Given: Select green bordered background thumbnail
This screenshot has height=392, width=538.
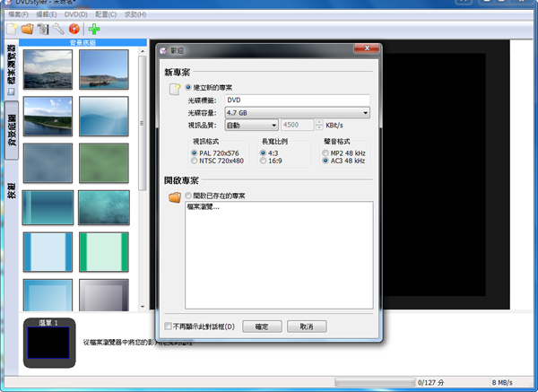Looking at the screenshot, I should (x=104, y=252).
